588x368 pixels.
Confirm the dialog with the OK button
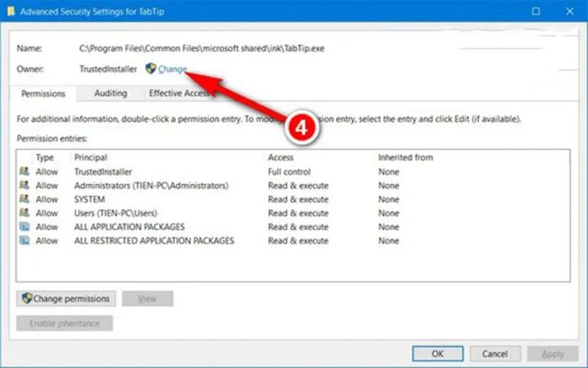point(438,354)
